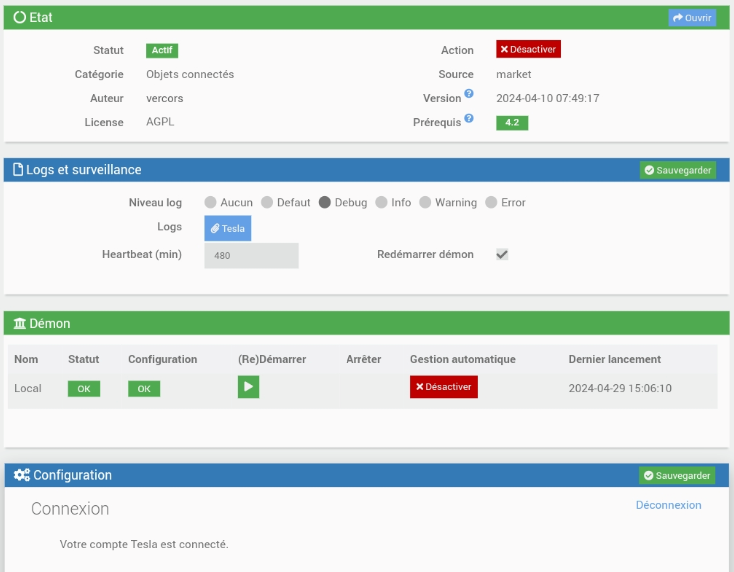
Task: Restart the Local daemon with play button
Action: click(x=249, y=387)
